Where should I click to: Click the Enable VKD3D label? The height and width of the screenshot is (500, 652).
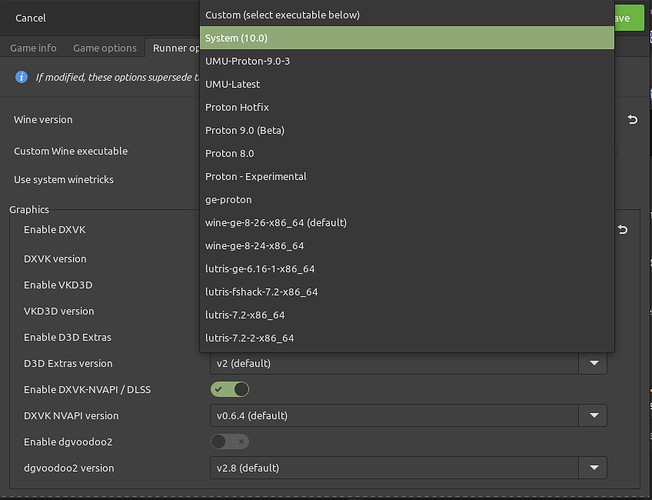point(58,285)
